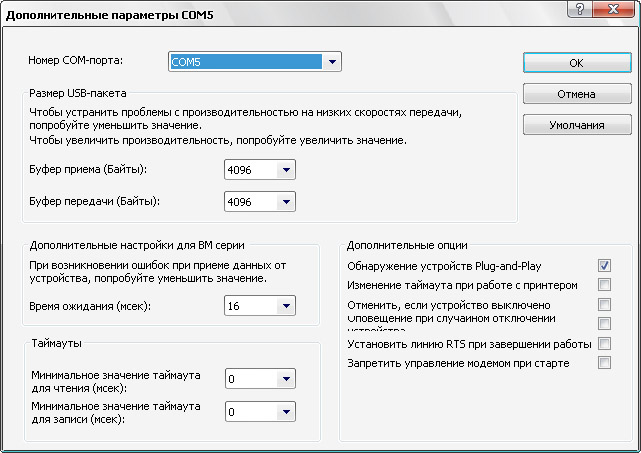Close the Дополнительные параметры COM5 dialog

pyautogui.click(x=614, y=9)
